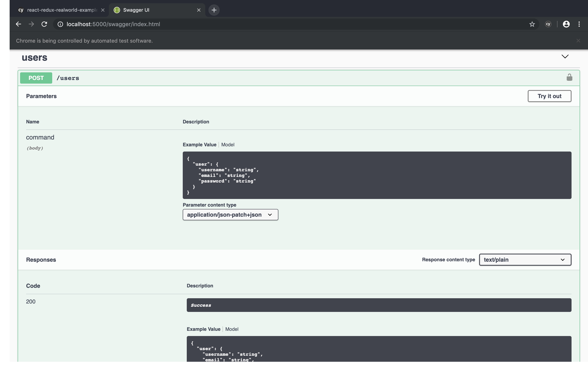The width and height of the screenshot is (588, 373).
Task: Open Chrome's three-dot menu
Action: click(x=579, y=24)
